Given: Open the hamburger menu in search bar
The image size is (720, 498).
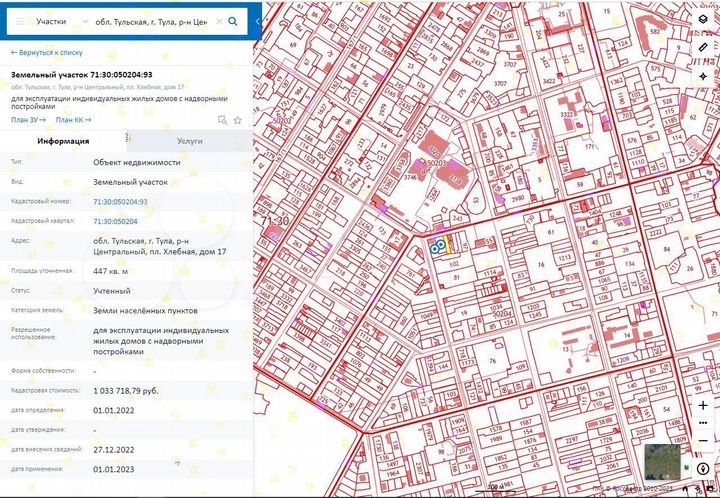Looking at the screenshot, I should [20, 20].
